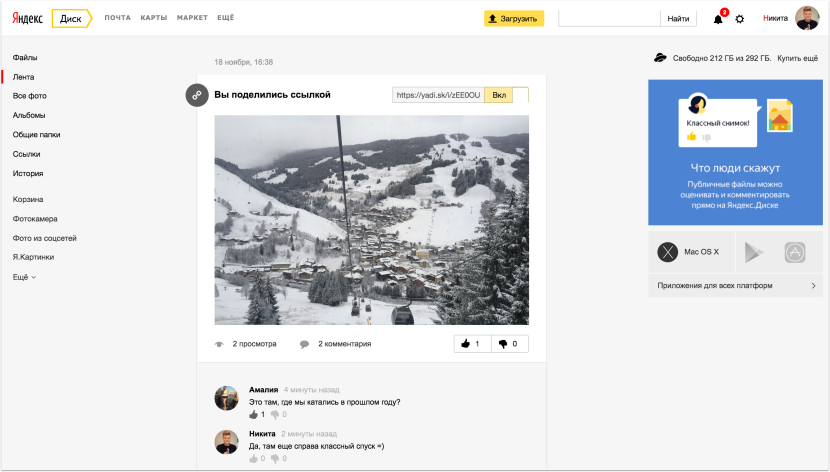The height and width of the screenshot is (472, 830).
Task: Click the search input field
Action: point(608,18)
